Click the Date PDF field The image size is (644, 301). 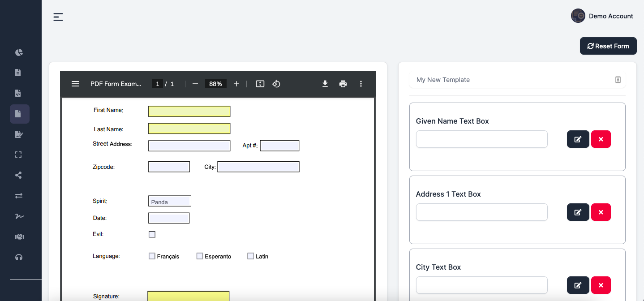169,218
